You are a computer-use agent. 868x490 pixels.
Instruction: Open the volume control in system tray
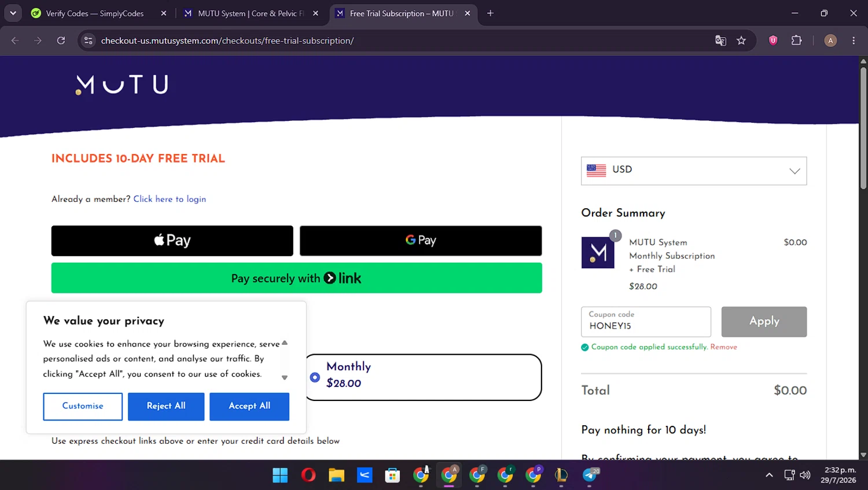point(805,475)
